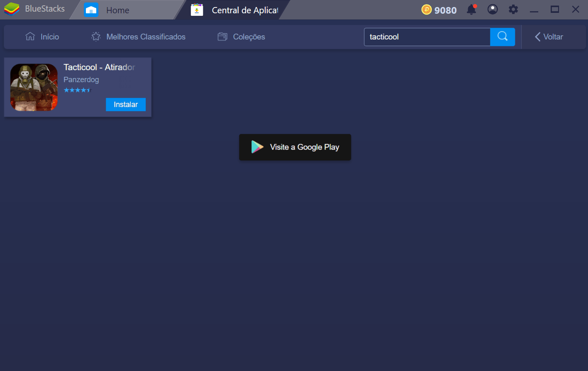Click Visite a Google Play button
The height and width of the screenshot is (371, 588).
(295, 147)
